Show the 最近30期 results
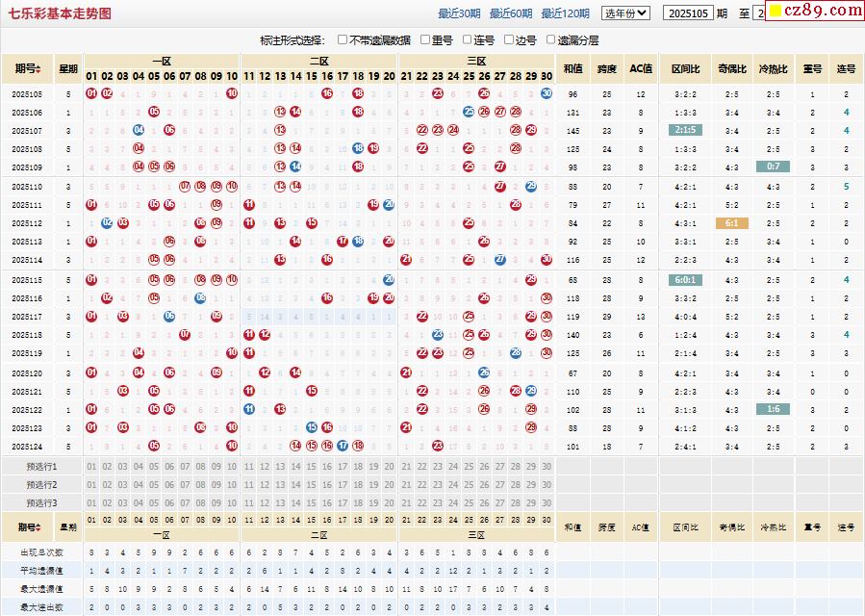Image resolution: width=865 pixels, height=616 pixels. (x=459, y=13)
